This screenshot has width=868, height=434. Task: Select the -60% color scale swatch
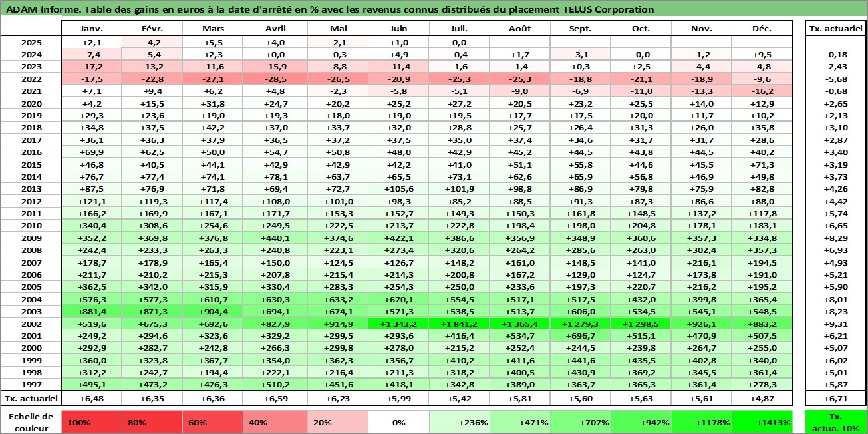click(213, 422)
